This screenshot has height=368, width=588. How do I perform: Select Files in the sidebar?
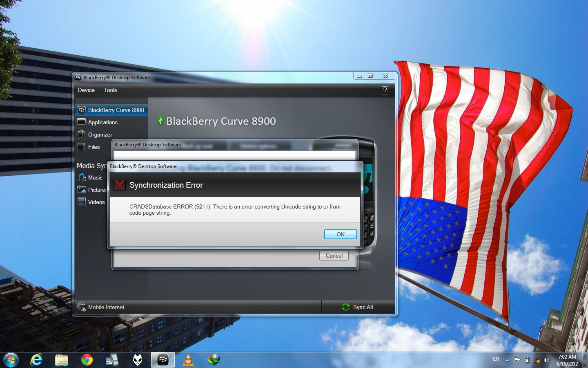[94, 147]
